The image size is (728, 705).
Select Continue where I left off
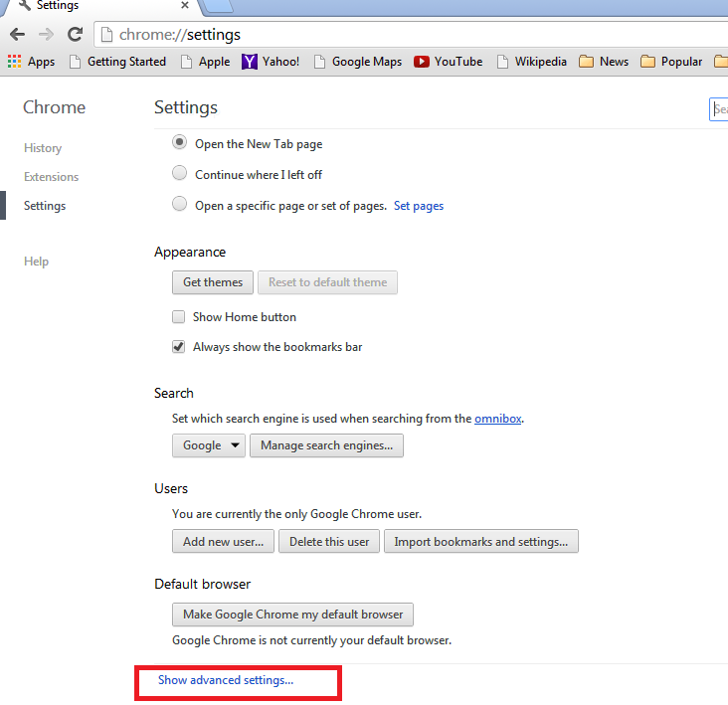click(x=180, y=173)
